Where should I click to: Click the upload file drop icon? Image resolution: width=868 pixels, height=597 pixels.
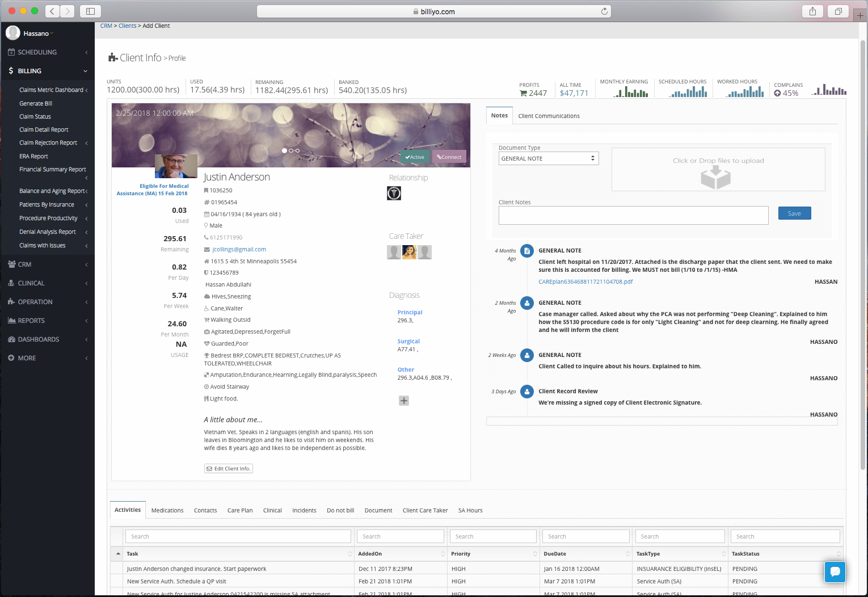(x=715, y=178)
